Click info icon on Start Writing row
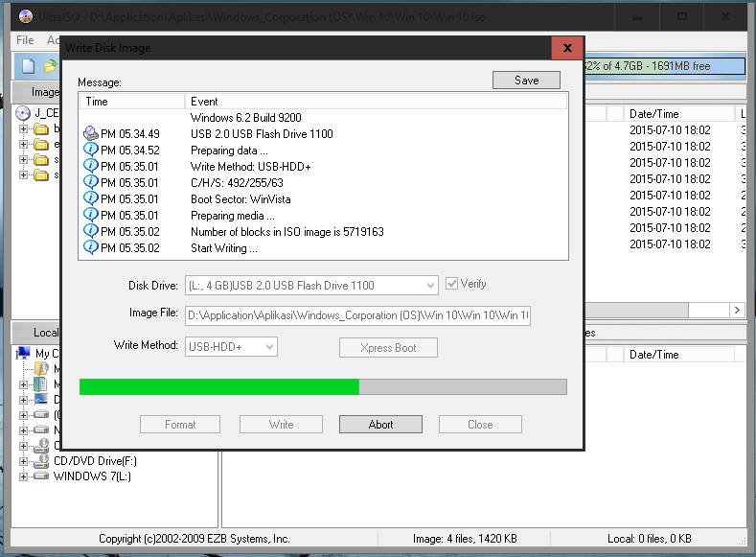Screen dimensions: 756x557 91,247
